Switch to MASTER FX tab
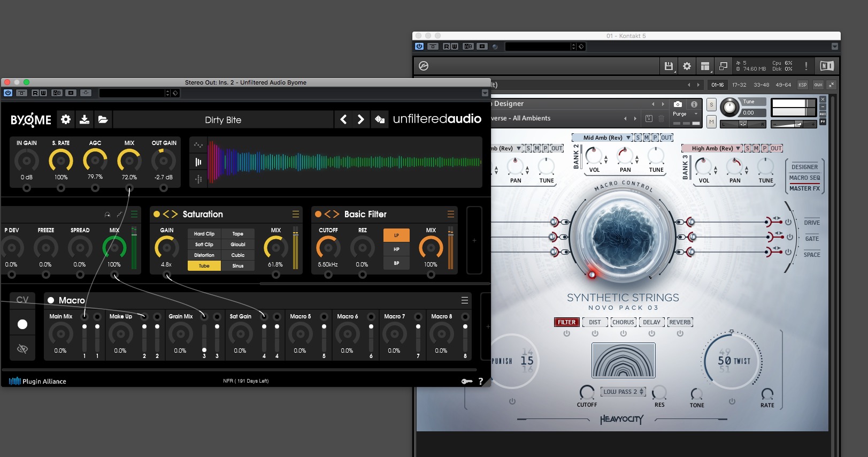The width and height of the screenshot is (868, 457). pyautogui.click(x=804, y=188)
